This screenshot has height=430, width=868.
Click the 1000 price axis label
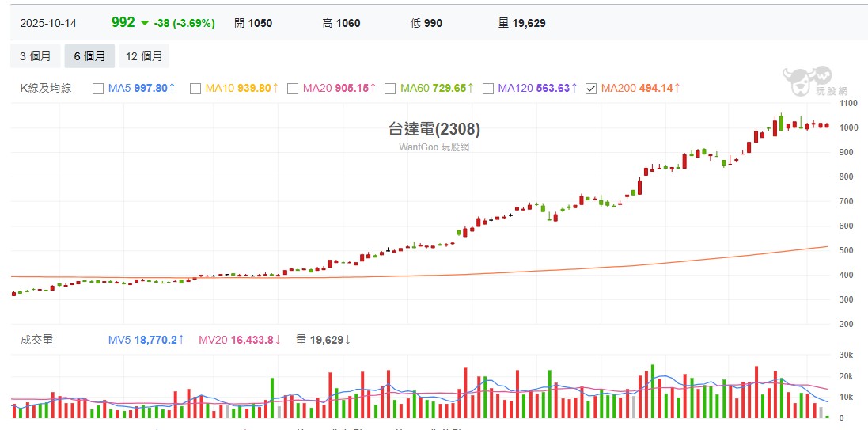(x=848, y=127)
